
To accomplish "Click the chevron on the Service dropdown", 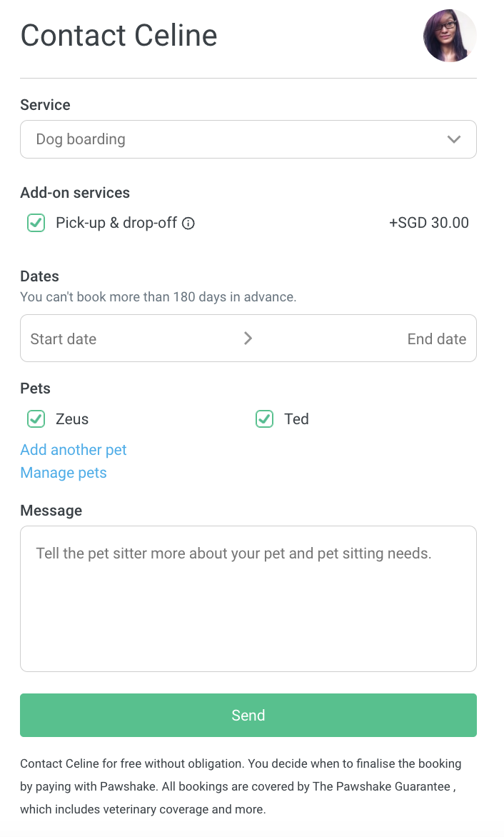I will click(454, 139).
